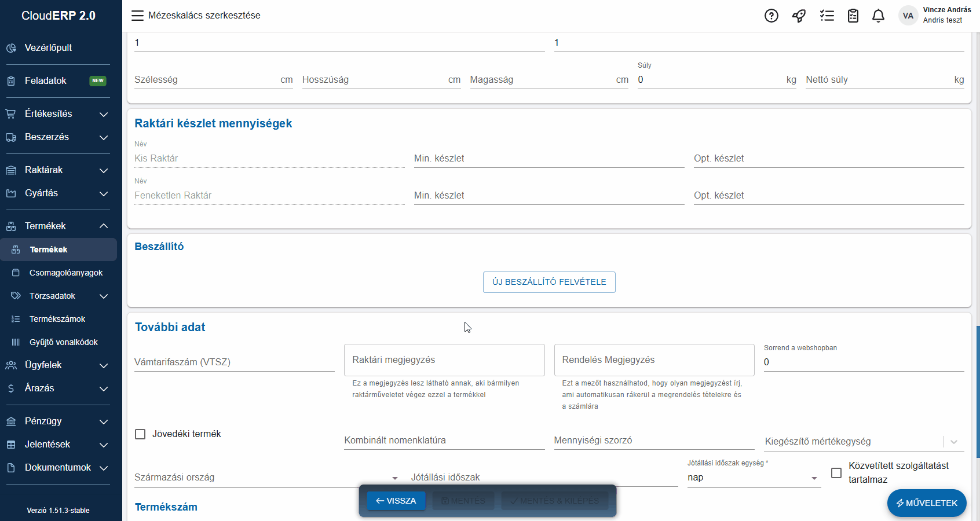Click the VA user avatar
Viewport: 980px width, 521px height.
(908, 16)
